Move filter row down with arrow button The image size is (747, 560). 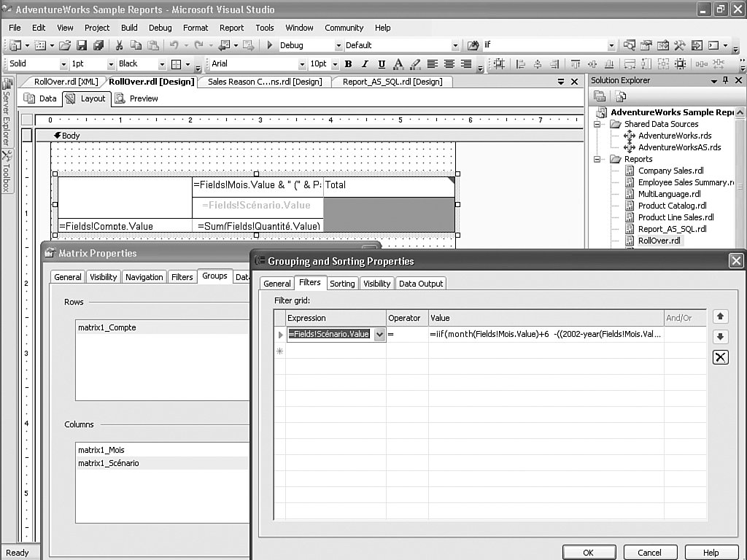click(720, 337)
